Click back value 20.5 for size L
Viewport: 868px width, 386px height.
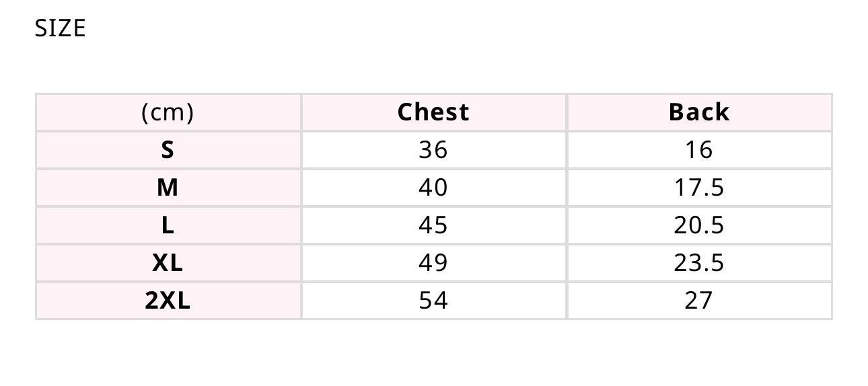(x=699, y=225)
